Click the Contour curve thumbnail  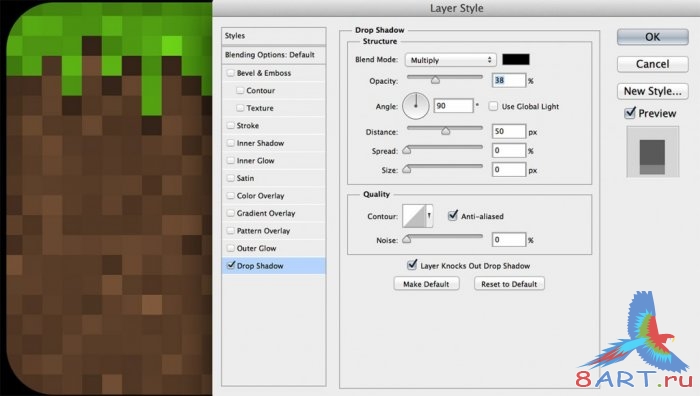pyautogui.click(x=414, y=216)
